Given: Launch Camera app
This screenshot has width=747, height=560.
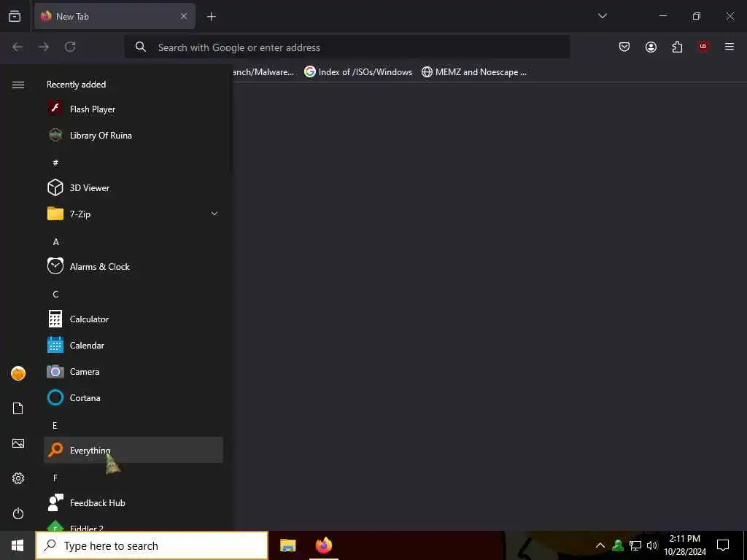Looking at the screenshot, I should click(x=133, y=371).
